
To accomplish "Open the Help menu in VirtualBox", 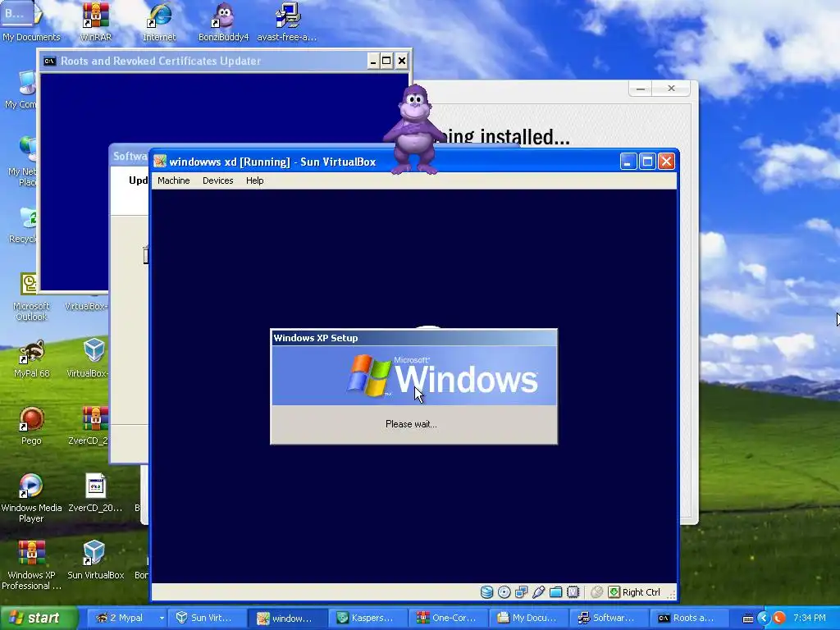I will click(254, 180).
